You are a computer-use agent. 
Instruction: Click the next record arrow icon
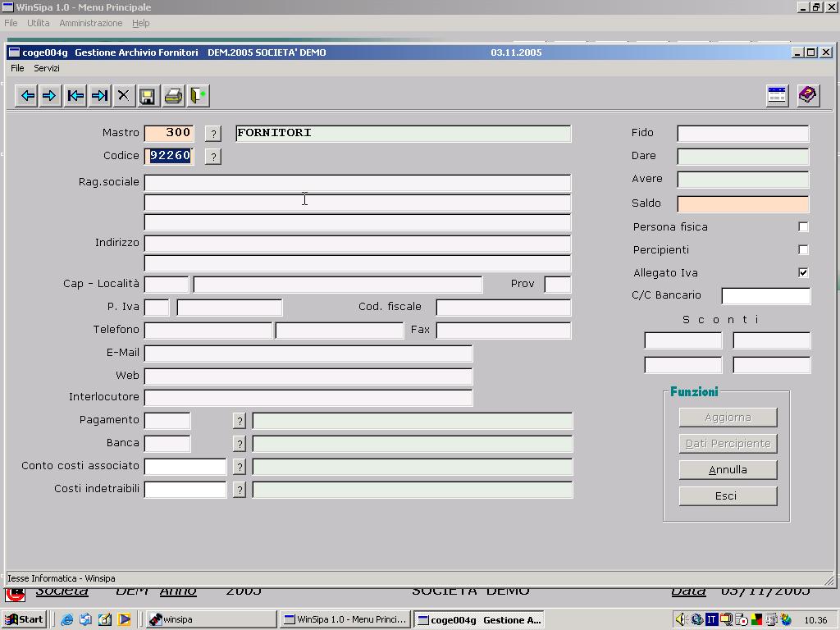point(50,96)
